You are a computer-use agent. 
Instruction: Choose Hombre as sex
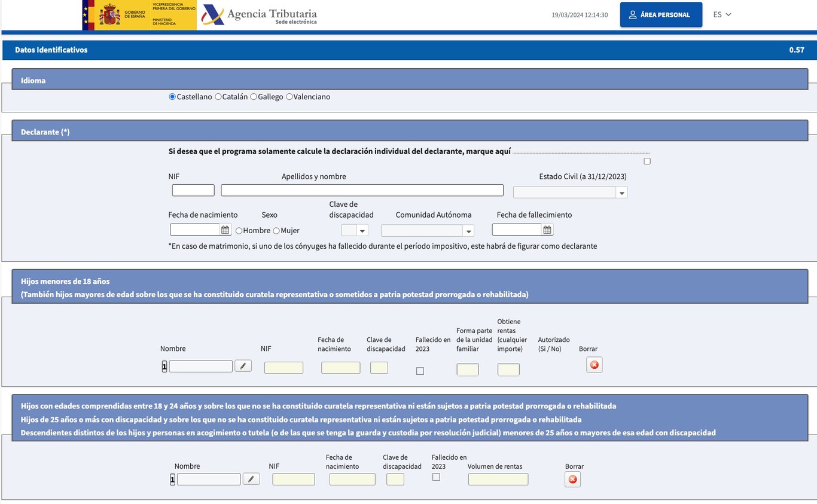point(239,231)
